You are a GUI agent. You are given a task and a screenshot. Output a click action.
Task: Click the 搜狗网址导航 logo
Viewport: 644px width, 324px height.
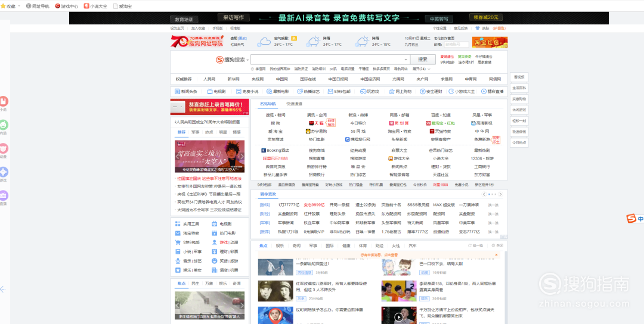coord(197,42)
